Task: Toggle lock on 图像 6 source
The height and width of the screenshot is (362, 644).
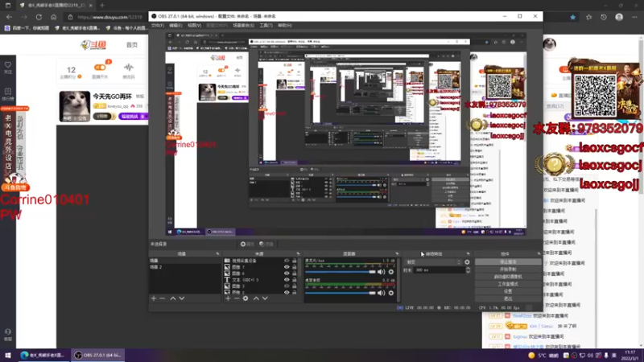Action: [294, 274]
